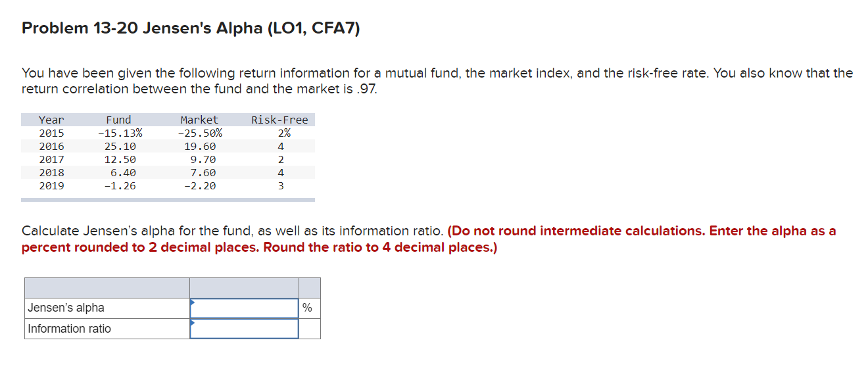Click the Fund column header

[119, 120]
